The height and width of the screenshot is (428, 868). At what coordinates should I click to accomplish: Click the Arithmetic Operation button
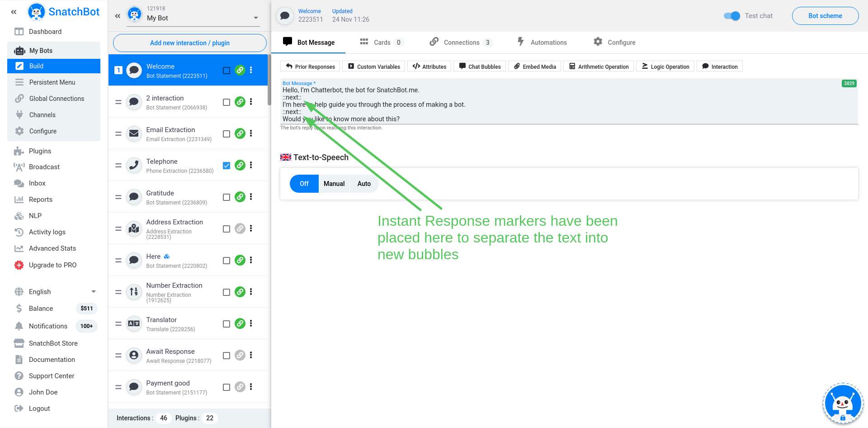599,67
